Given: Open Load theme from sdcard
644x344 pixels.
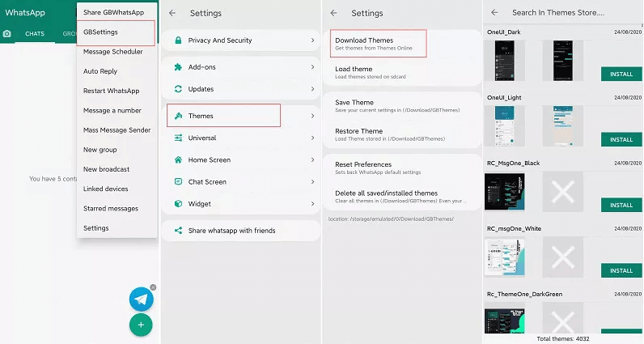Looking at the screenshot, I should click(x=403, y=72).
